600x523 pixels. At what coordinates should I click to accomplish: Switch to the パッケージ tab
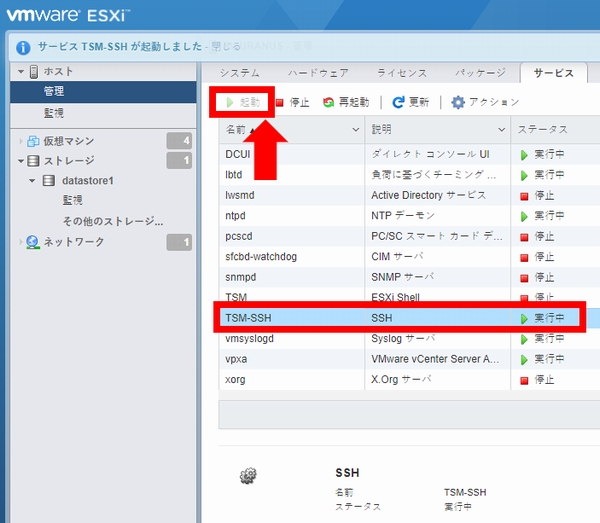[x=480, y=73]
